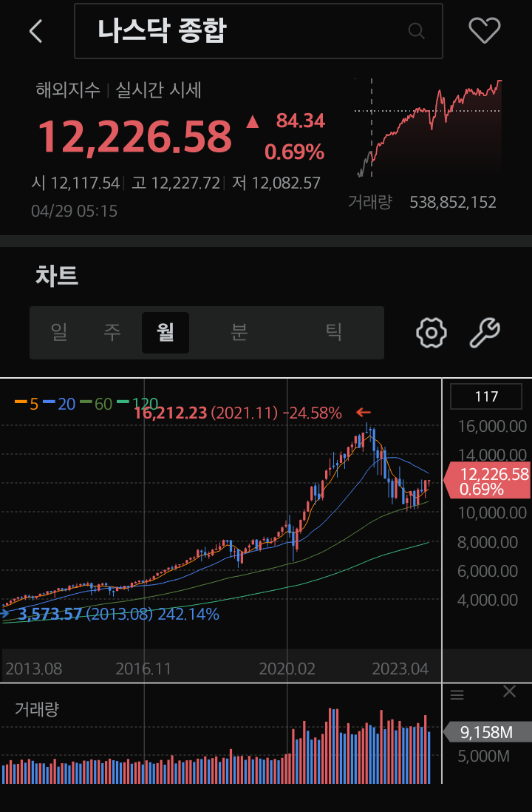The height and width of the screenshot is (812, 532).
Task: Click the 2023.04 date axis label
Action: pyautogui.click(x=400, y=669)
